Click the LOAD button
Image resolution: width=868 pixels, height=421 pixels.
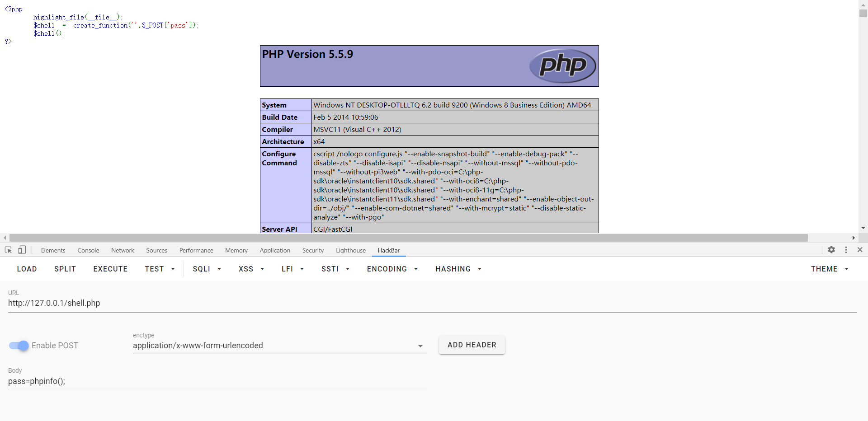click(27, 269)
